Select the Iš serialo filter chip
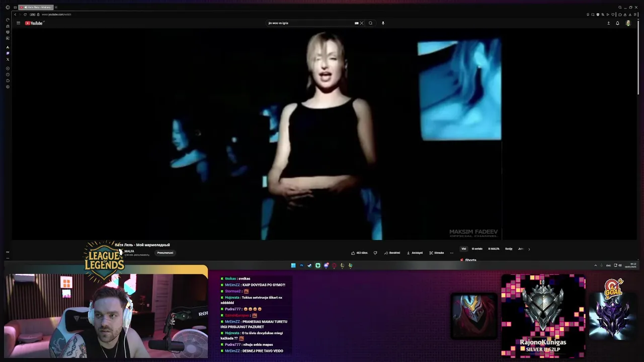 tap(477, 249)
